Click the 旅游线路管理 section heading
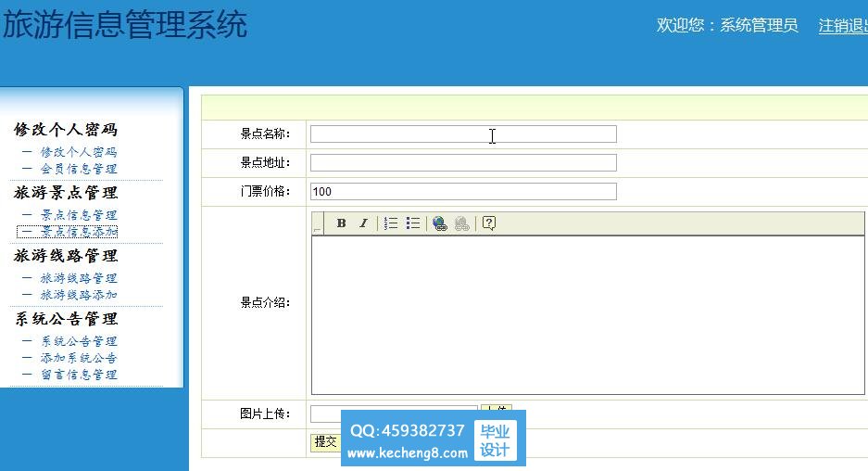 [x=66, y=256]
